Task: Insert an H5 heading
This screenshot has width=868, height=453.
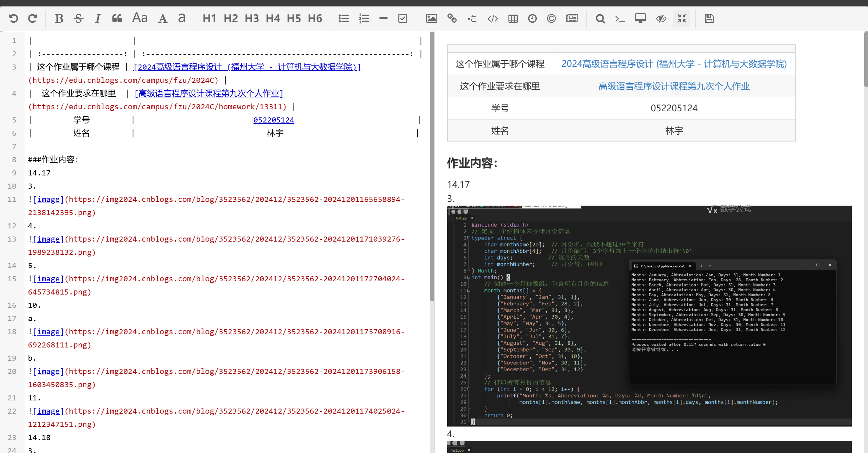Action: [294, 18]
